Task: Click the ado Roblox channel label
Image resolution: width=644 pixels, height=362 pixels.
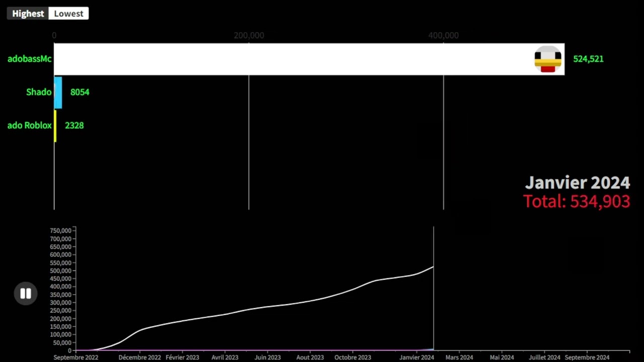Action: click(30, 125)
